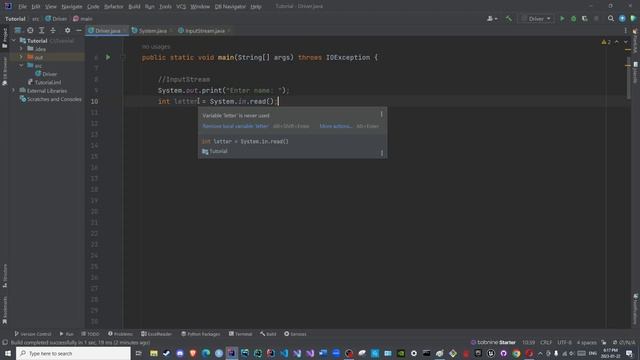The image size is (640, 360).
Task: Expand the External Libraries node
Action: point(14,91)
